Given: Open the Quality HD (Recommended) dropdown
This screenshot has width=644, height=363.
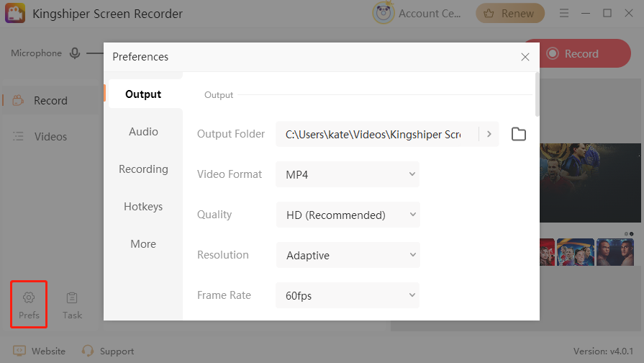Looking at the screenshot, I should click(x=348, y=215).
